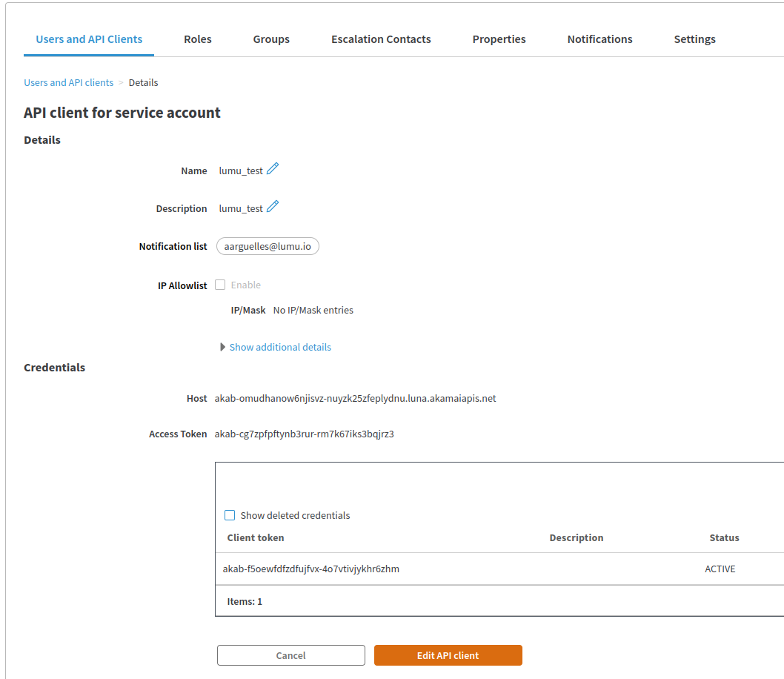Click the Users and API clients breadcrumb

(x=69, y=82)
